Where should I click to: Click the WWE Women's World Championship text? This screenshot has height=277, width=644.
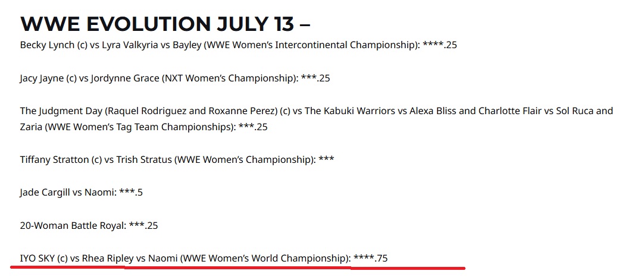pyautogui.click(x=265, y=259)
